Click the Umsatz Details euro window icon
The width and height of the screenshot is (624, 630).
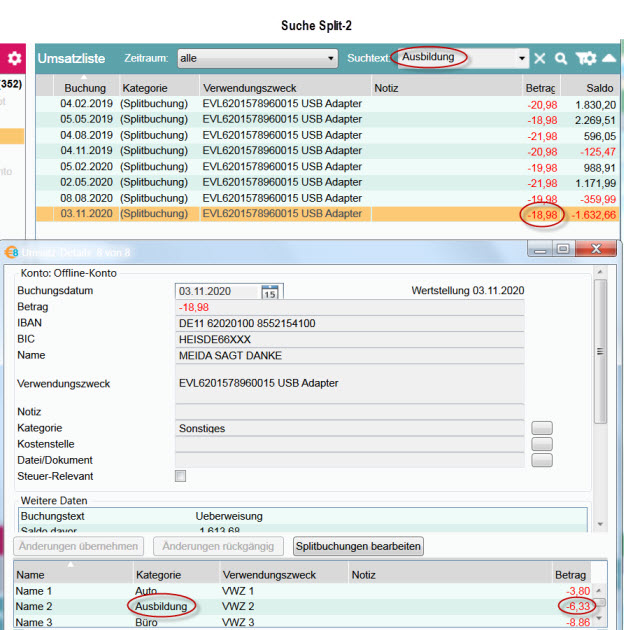click(11, 252)
